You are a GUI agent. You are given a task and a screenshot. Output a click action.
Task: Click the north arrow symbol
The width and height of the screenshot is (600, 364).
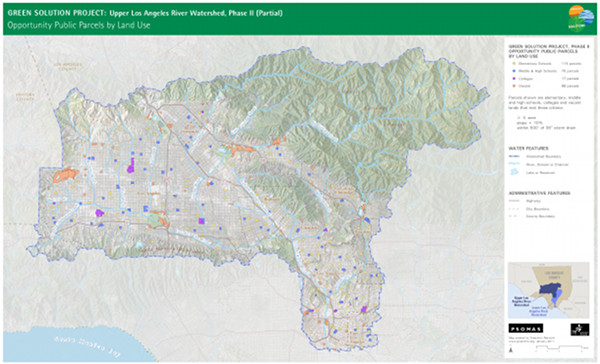[511, 350]
